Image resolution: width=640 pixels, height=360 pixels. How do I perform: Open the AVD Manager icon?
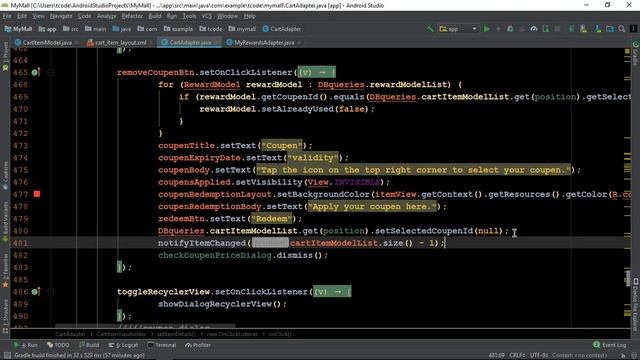583,29
